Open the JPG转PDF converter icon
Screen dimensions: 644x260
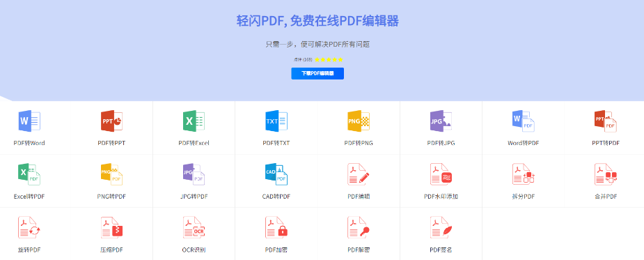tap(194, 174)
